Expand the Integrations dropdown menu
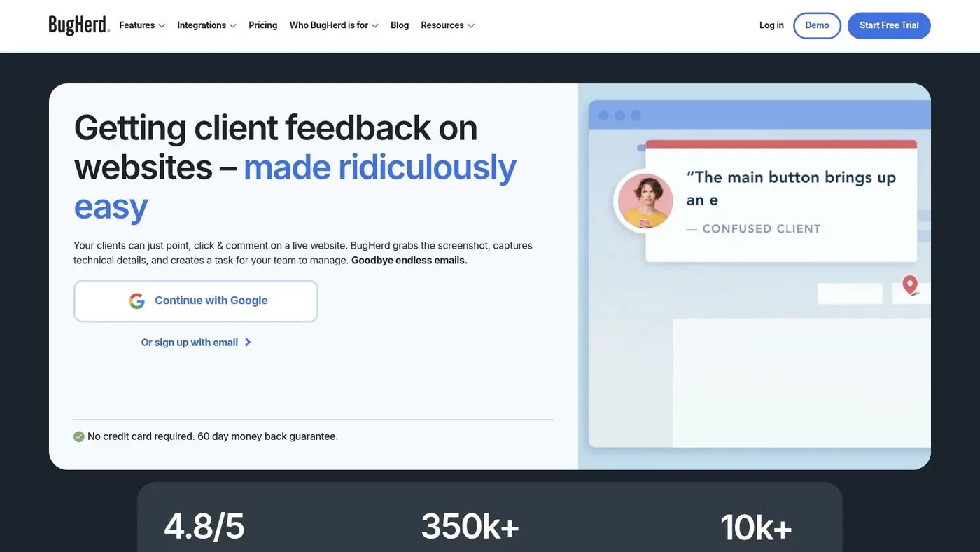The image size is (980, 552). 206,25
